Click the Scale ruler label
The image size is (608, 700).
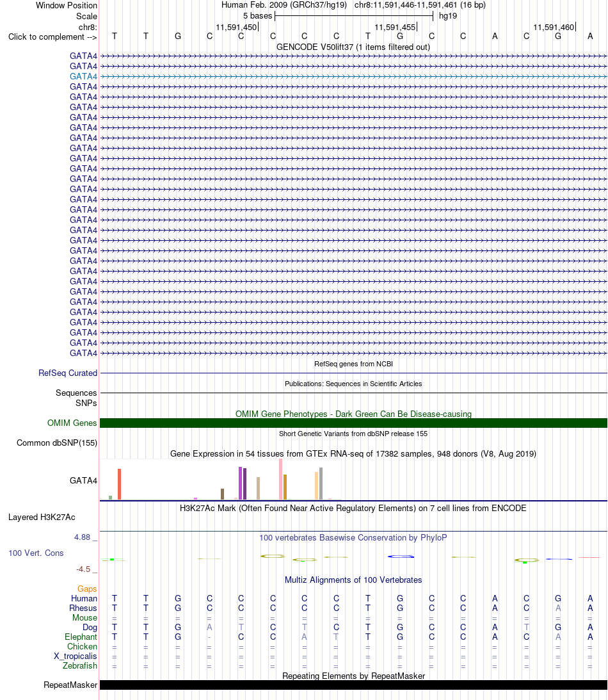(x=86, y=16)
